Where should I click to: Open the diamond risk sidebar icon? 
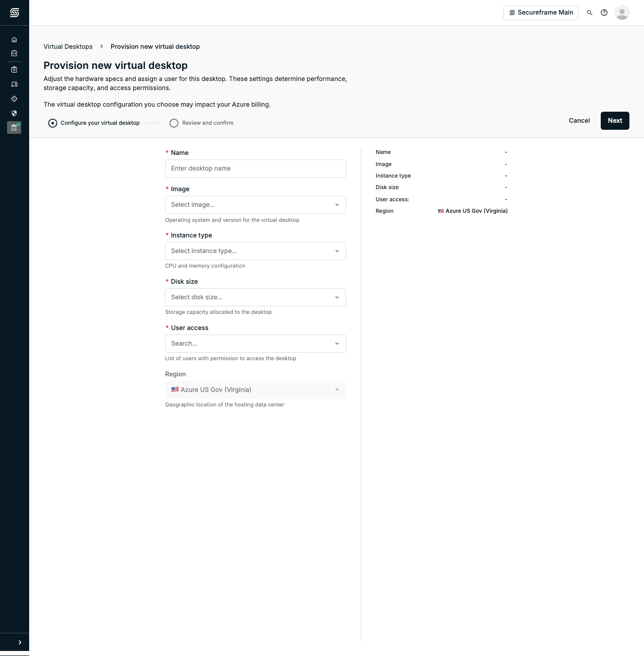click(x=14, y=99)
